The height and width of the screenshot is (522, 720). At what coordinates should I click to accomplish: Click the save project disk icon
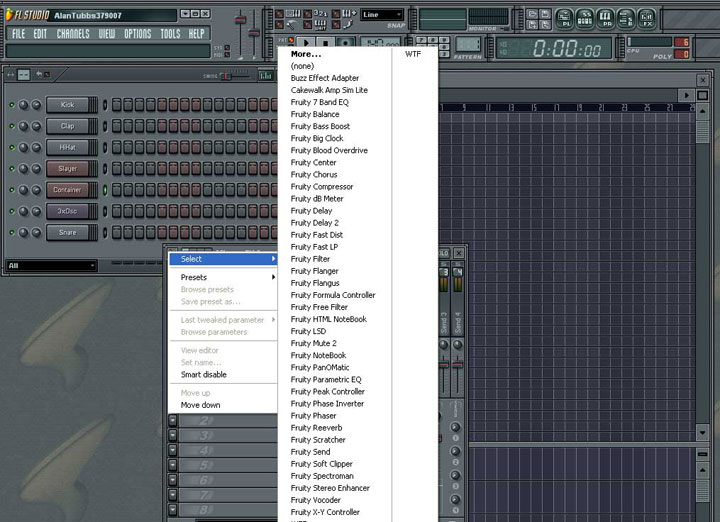[545, 14]
